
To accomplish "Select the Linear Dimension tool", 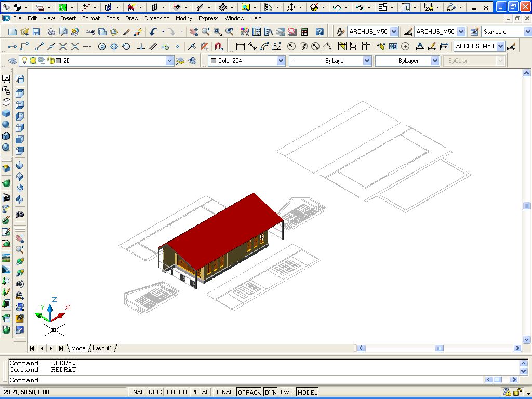I will click(240, 46).
